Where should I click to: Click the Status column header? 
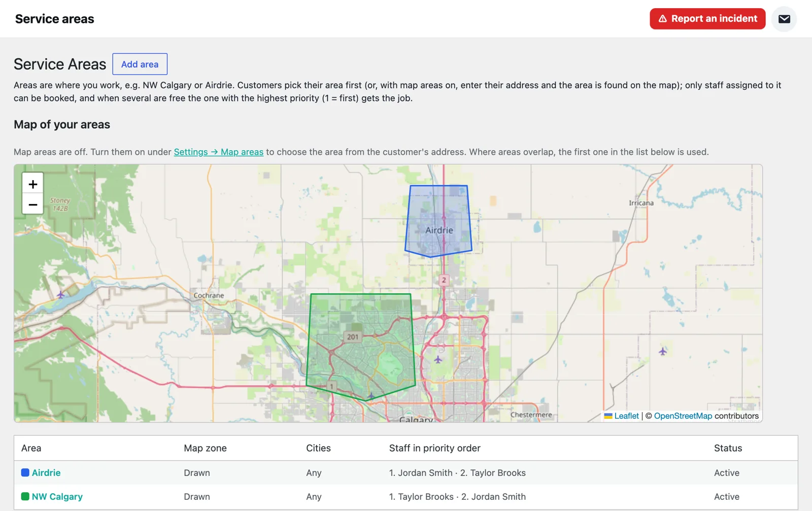point(728,448)
